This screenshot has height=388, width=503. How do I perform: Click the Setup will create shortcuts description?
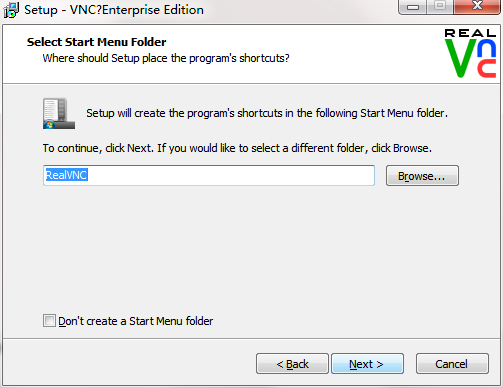click(x=267, y=113)
